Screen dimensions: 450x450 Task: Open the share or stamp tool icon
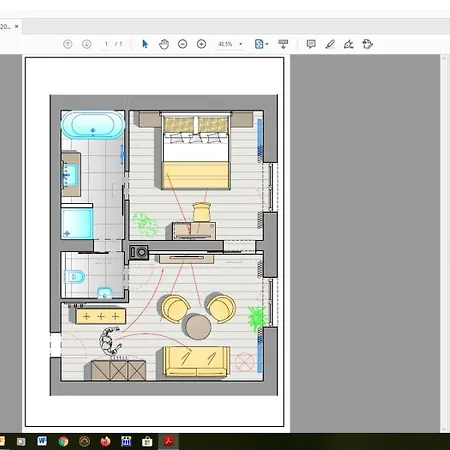368,44
